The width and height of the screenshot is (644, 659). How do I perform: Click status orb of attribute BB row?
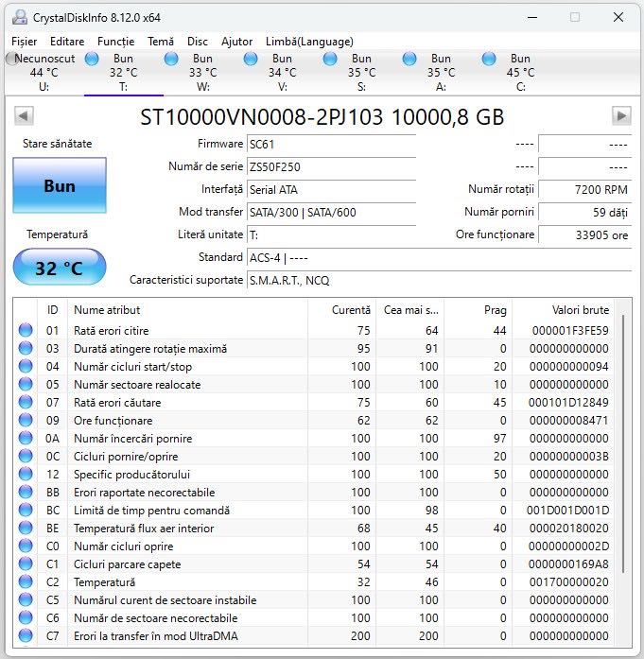pyautogui.click(x=26, y=493)
